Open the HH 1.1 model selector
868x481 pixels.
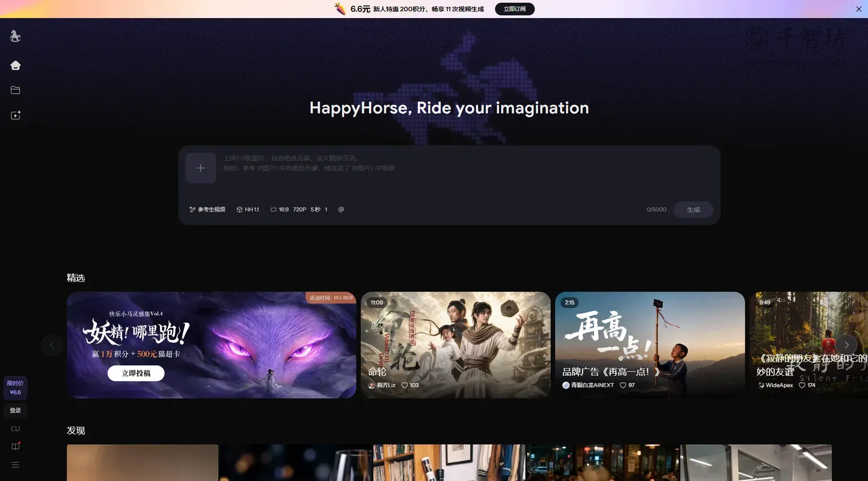248,209
